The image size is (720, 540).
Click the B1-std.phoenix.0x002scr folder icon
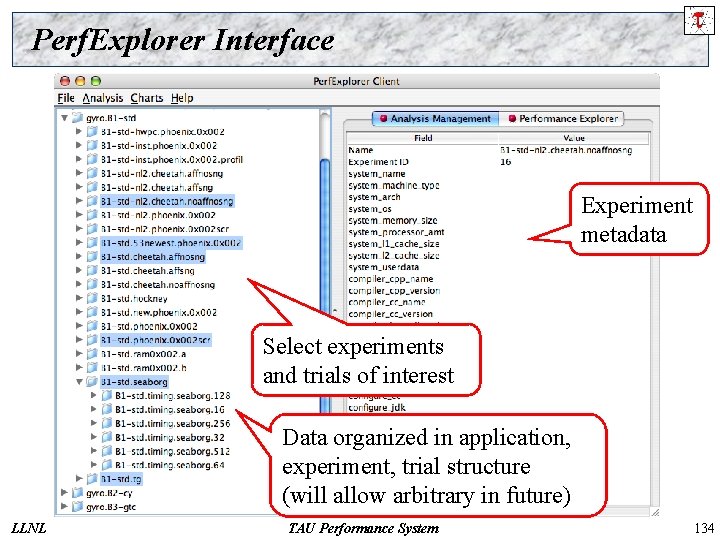tap(92, 340)
